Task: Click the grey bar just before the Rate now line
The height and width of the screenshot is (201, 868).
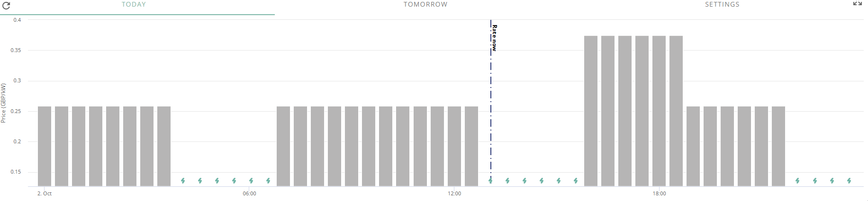Action: (471, 146)
